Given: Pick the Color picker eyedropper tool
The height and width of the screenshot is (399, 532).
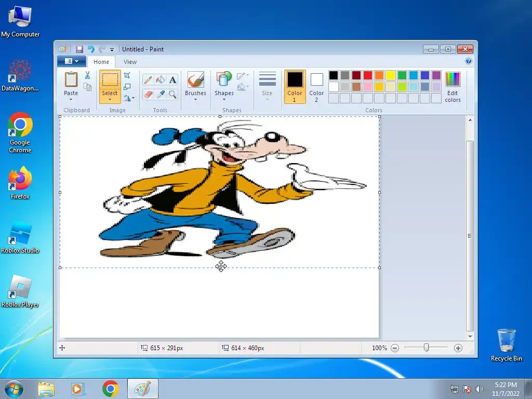Looking at the screenshot, I should tap(161, 94).
